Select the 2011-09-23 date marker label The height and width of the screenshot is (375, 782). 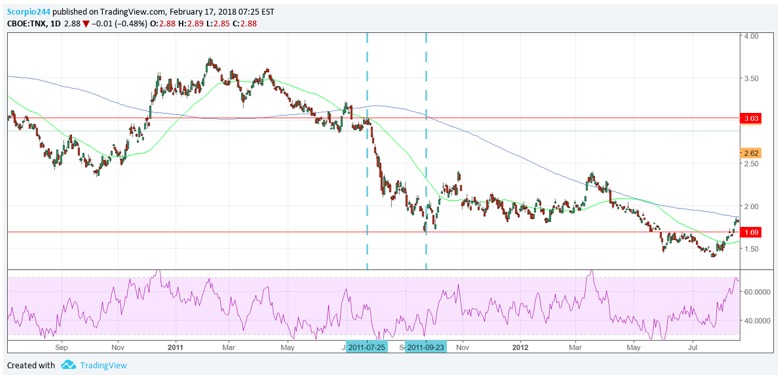tap(426, 347)
